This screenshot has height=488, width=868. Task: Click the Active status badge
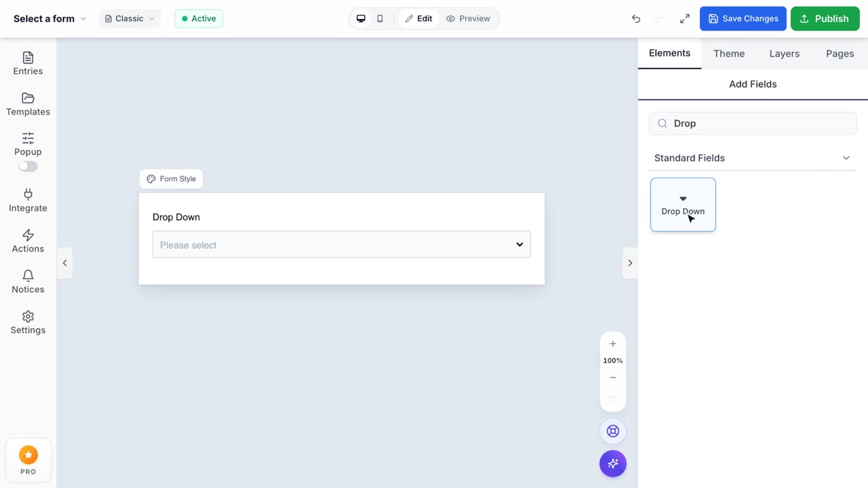(x=199, y=18)
